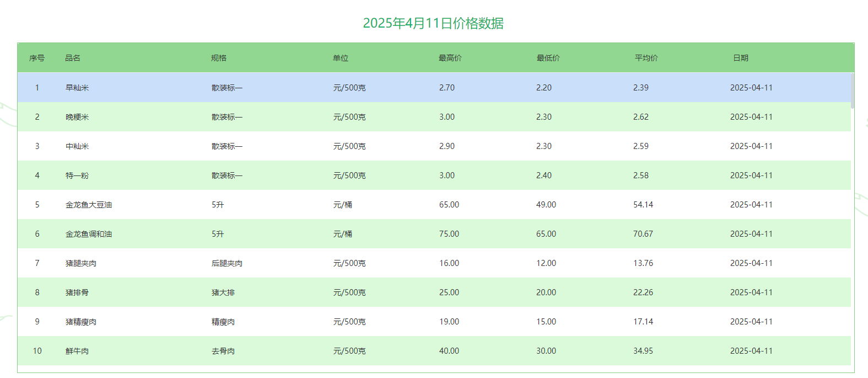The image size is (868, 378).
Task: Click the 最低价 column header
Action: click(548, 58)
